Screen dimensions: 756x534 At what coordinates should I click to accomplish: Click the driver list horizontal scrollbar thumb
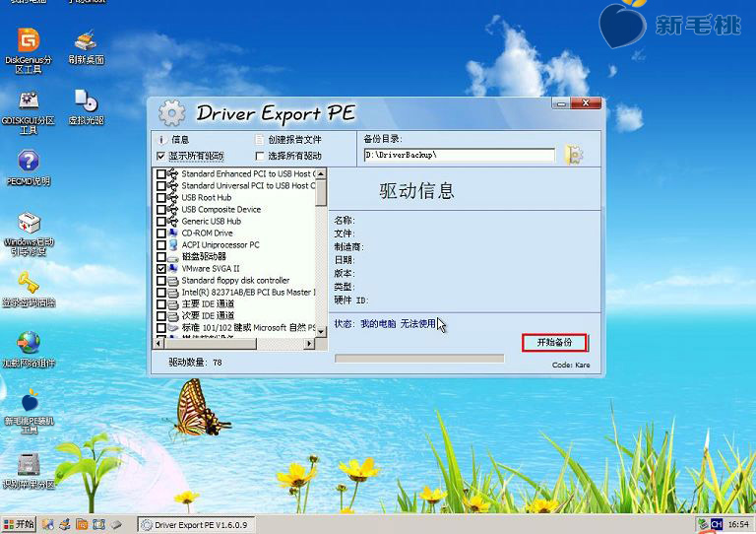click(x=211, y=344)
